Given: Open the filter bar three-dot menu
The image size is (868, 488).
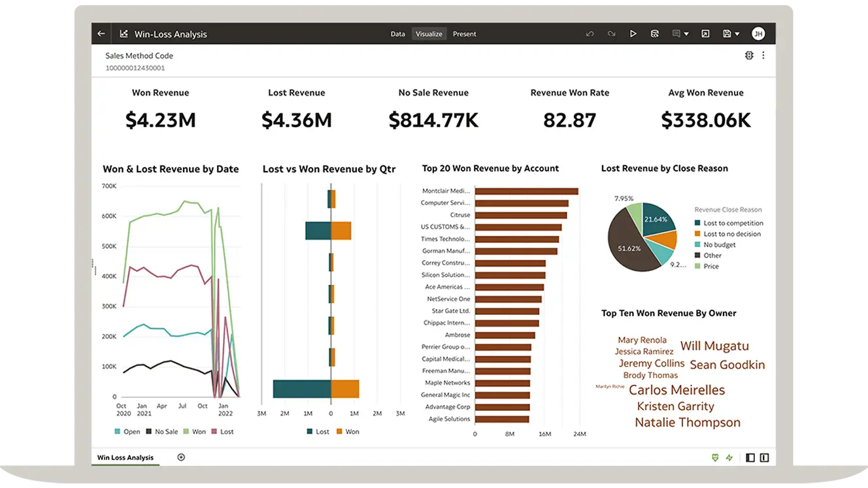Looking at the screenshot, I should (x=763, y=56).
